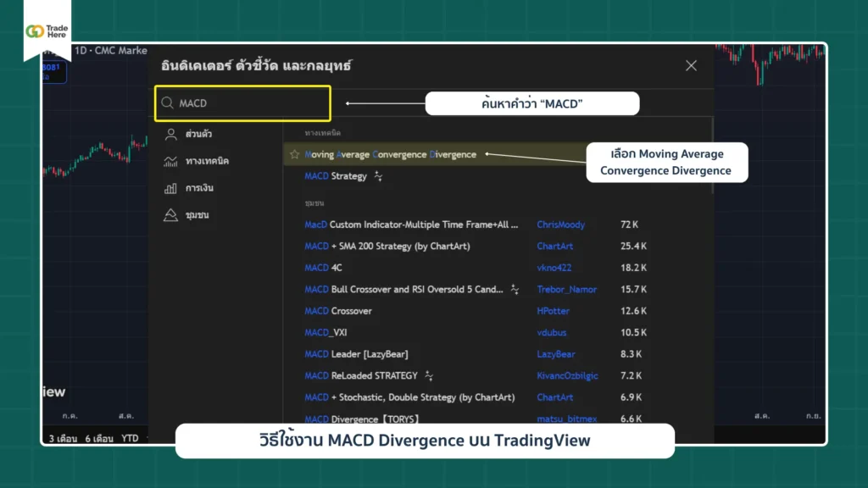
Task: Add the MACD_VXI indicator
Action: click(325, 332)
